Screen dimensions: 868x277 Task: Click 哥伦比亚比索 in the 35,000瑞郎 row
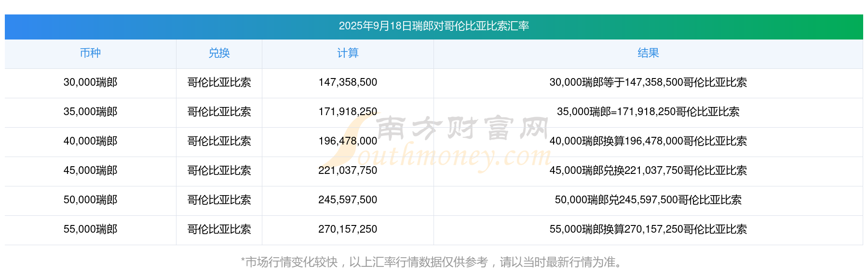(219, 112)
